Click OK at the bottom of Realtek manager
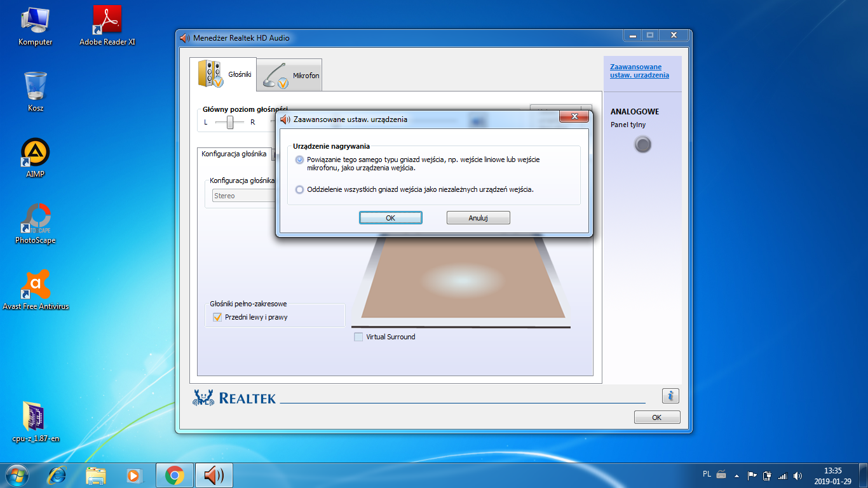Screen dimensions: 868x488 657,417
